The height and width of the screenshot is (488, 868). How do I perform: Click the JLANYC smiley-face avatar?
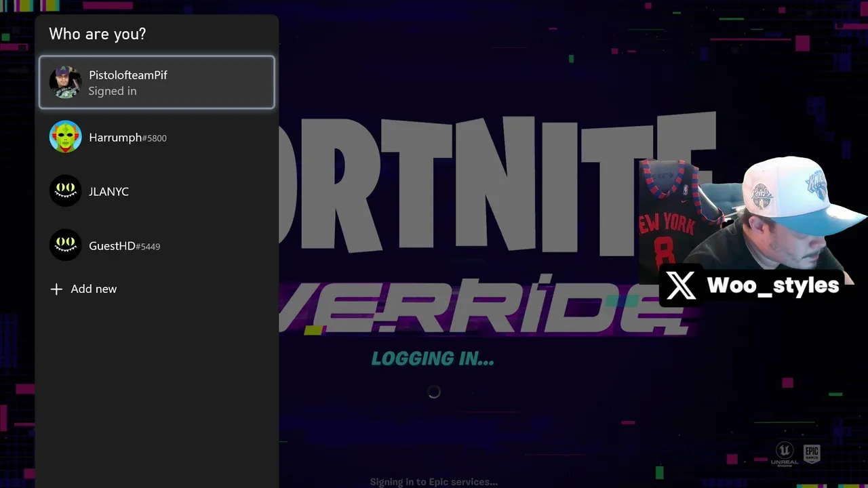click(x=65, y=191)
